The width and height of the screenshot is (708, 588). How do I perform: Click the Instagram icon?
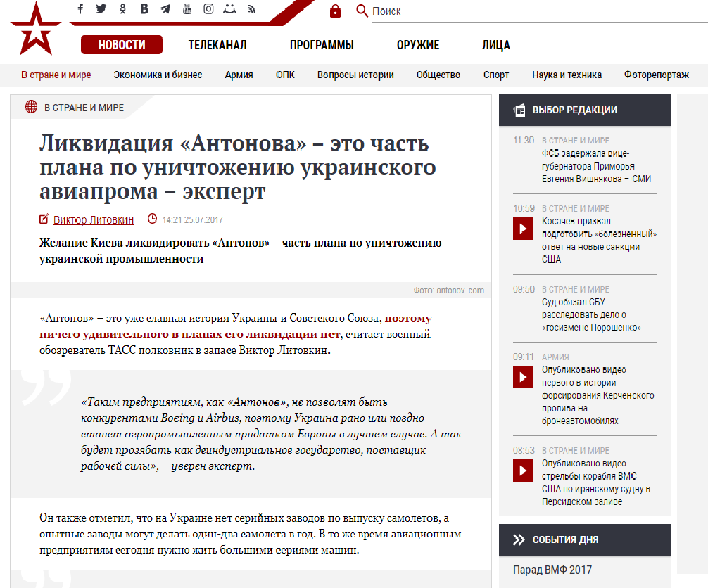pyautogui.click(x=208, y=9)
